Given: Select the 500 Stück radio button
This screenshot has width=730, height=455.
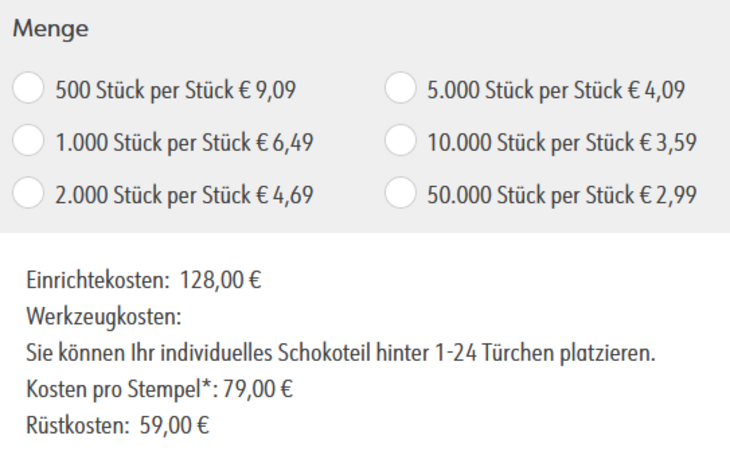Looking at the screenshot, I should point(28,89).
